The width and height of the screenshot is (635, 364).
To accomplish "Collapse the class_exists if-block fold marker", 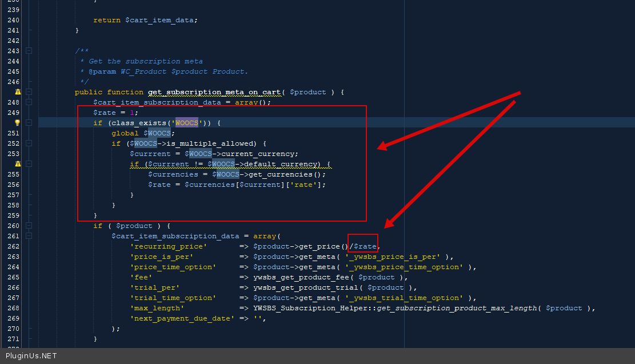I will pyautogui.click(x=29, y=123).
